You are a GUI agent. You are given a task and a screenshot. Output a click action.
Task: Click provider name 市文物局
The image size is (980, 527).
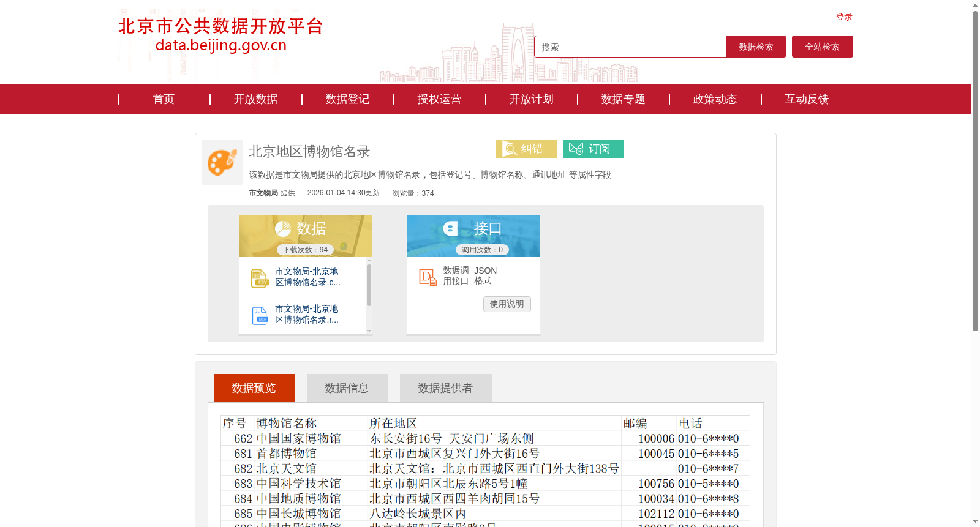(263, 193)
